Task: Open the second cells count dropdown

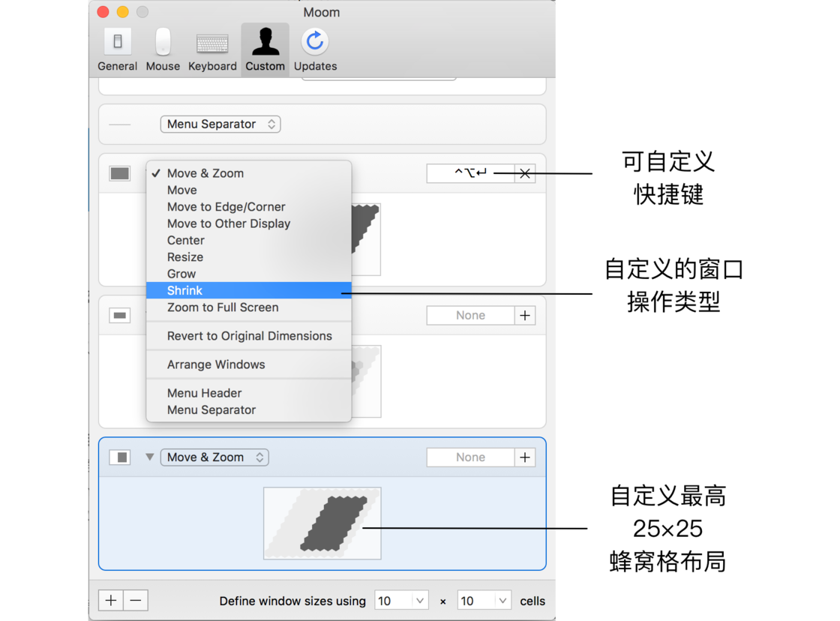Action: (484, 601)
